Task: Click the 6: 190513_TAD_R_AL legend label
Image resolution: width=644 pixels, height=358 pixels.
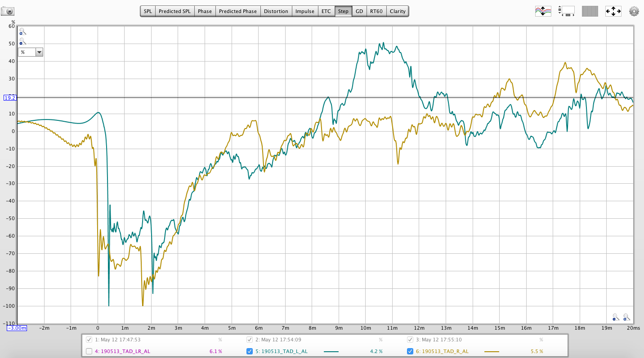Action: click(x=441, y=351)
